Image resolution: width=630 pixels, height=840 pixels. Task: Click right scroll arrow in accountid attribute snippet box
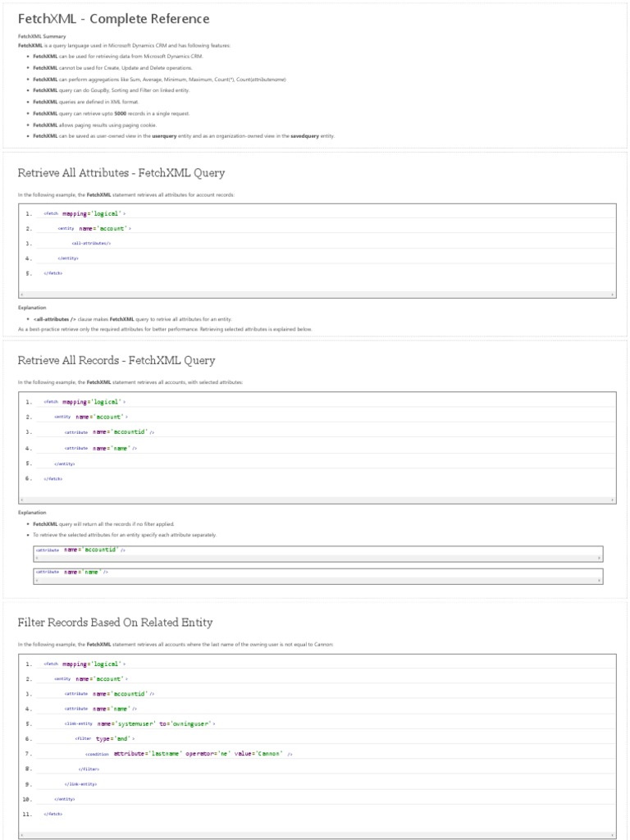(600, 558)
